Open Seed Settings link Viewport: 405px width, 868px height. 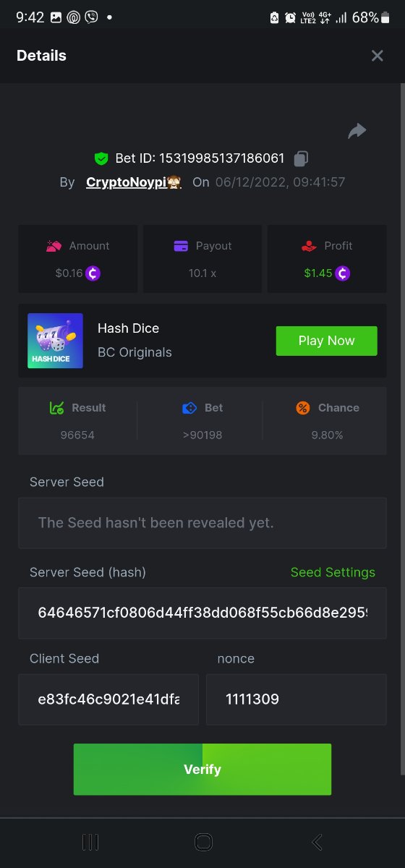(333, 572)
